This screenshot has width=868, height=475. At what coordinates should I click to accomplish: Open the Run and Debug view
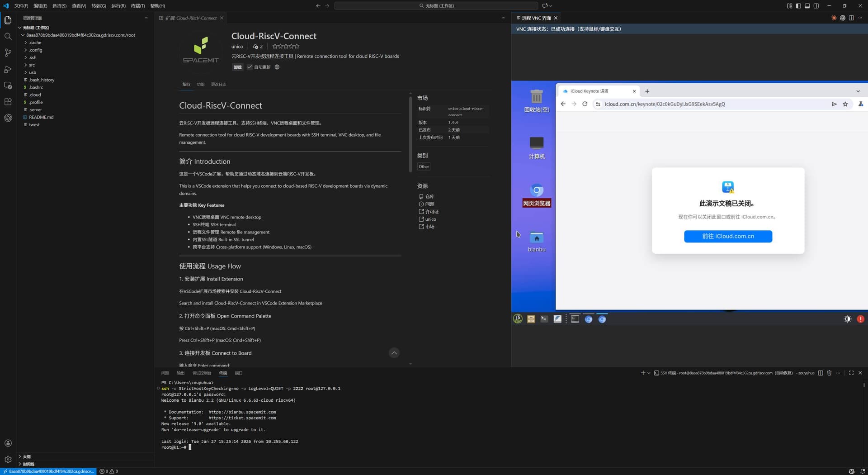[x=8, y=69]
